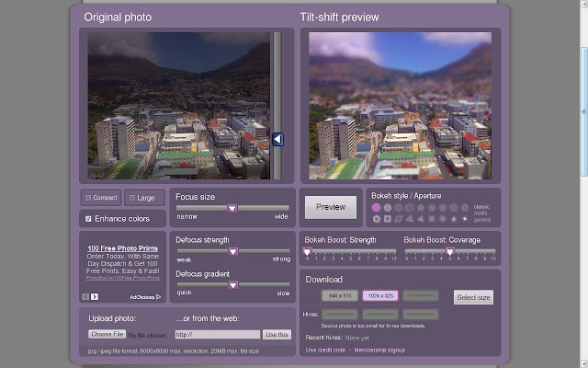The image size is (588, 368).
Task: Click the 'slow' label under Defocus gradient
Action: tap(283, 293)
